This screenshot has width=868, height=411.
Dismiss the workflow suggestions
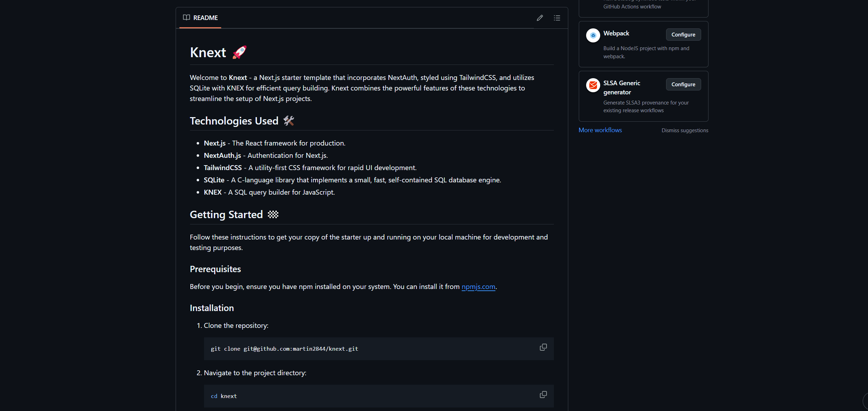(685, 130)
